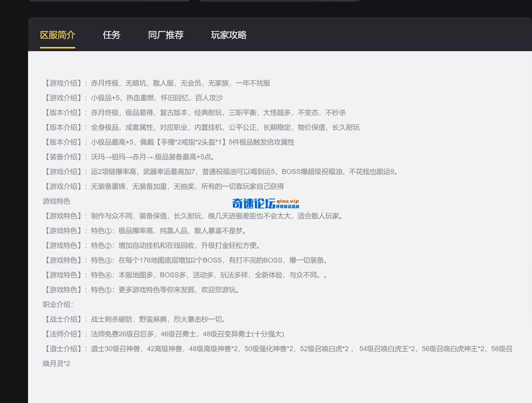Click the qisu.vip link text

click(287, 201)
